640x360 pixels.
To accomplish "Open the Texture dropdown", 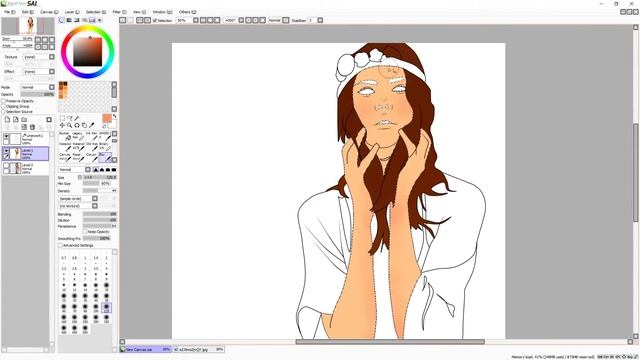I will coord(52,57).
